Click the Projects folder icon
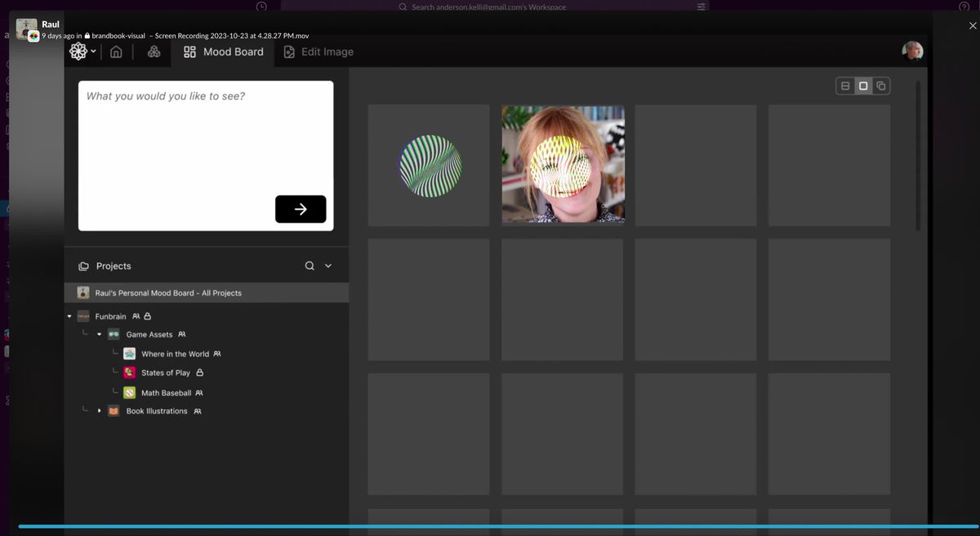The width and height of the screenshot is (980, 536). coord(83,266)
